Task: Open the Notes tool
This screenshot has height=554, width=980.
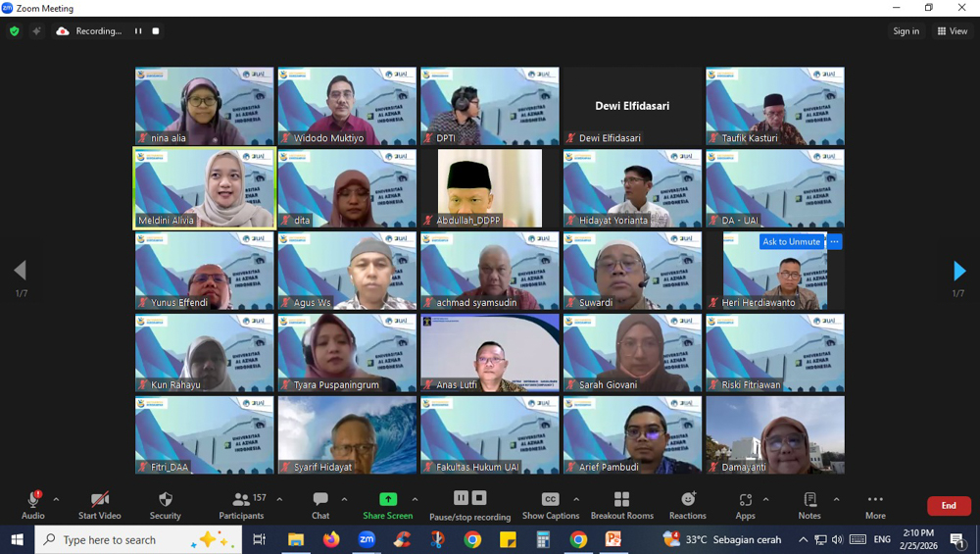Action: point(809,505)
